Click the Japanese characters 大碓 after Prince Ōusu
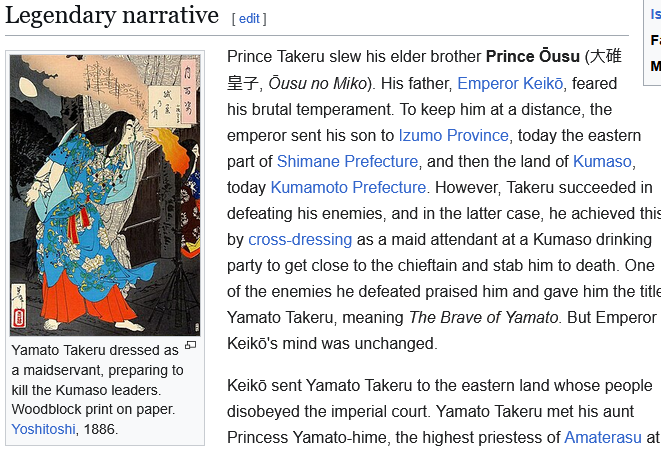 603,57
